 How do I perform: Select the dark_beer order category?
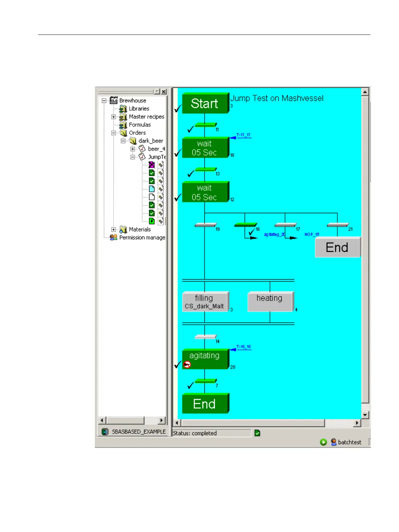click(151, 141)
